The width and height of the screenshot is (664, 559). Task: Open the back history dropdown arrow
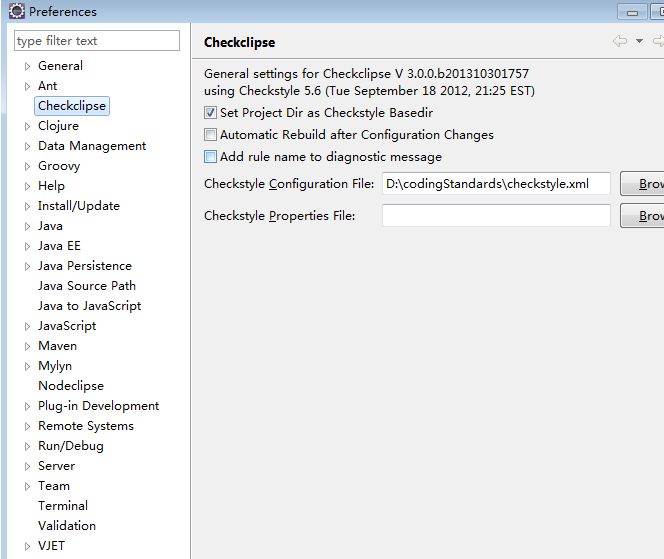tap(639, 41)
